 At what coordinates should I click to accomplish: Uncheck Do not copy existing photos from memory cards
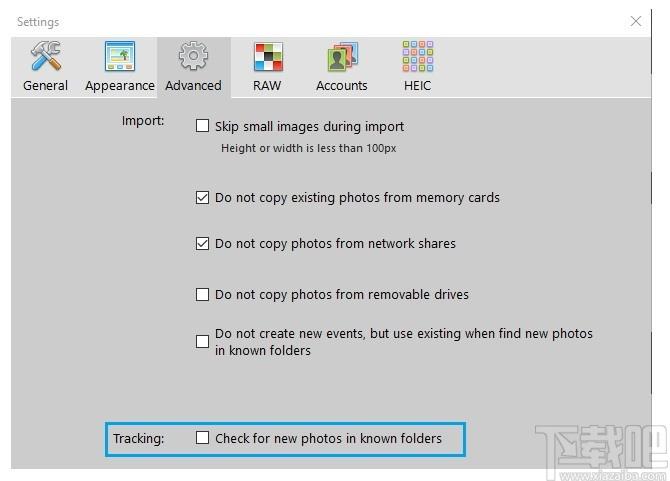pyautogui.click(x=203, y=198)
